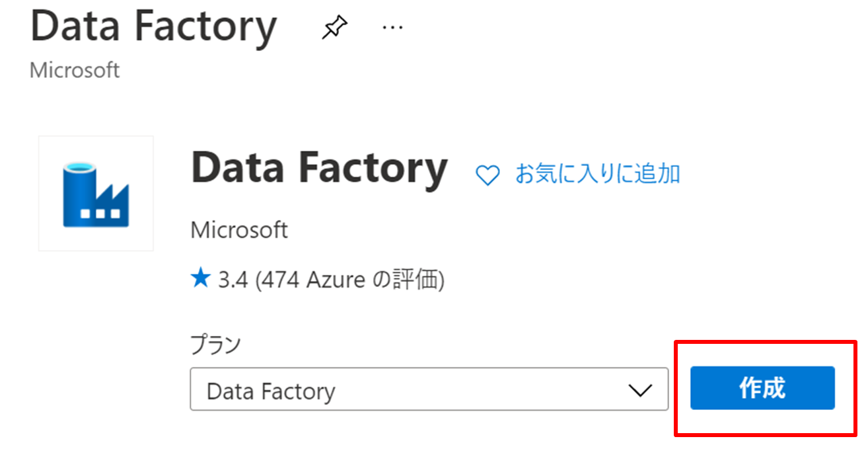Open the Data Factory plan combo box
Viewport: 868px width, 449px height.
[410, 391]
